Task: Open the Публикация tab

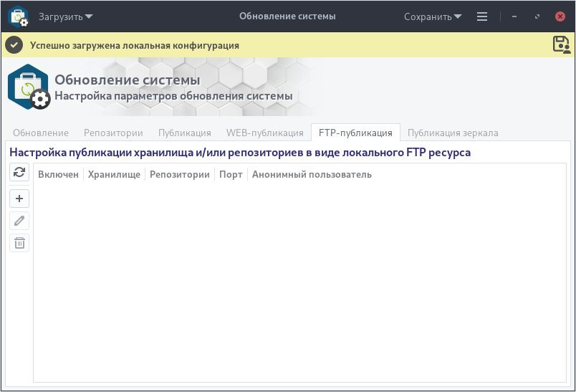Action: (184, 133)
